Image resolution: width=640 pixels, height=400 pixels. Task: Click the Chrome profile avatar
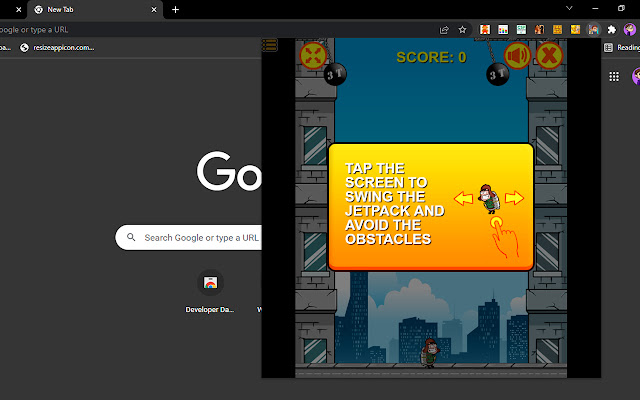(630, 29)
